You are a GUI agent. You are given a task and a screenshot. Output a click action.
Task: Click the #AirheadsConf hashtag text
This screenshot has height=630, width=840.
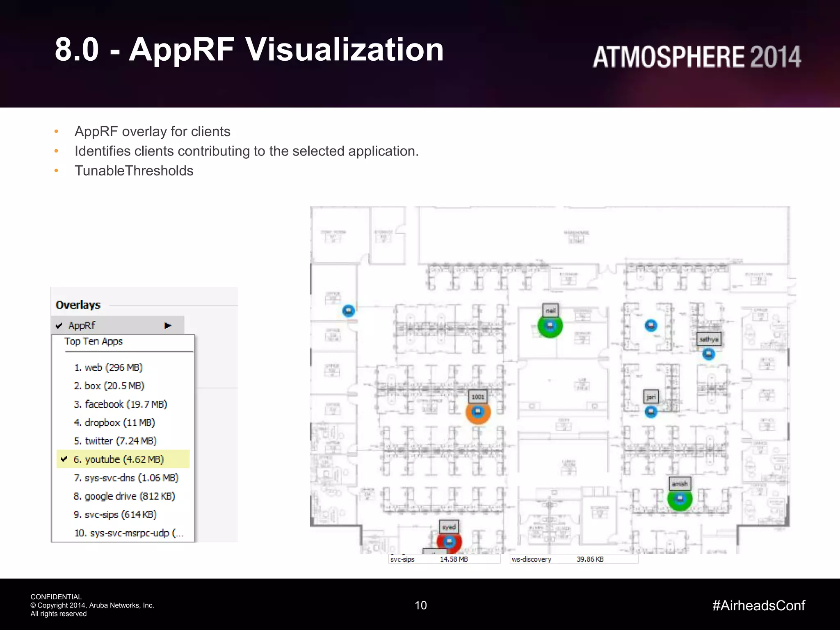759,605
